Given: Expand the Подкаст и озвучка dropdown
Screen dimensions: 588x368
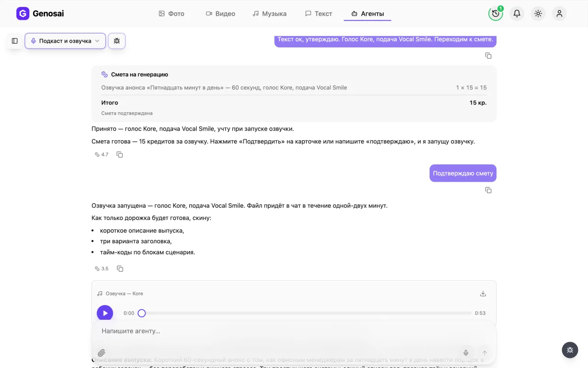Looking at the screenshot, I should pos(65,41).
